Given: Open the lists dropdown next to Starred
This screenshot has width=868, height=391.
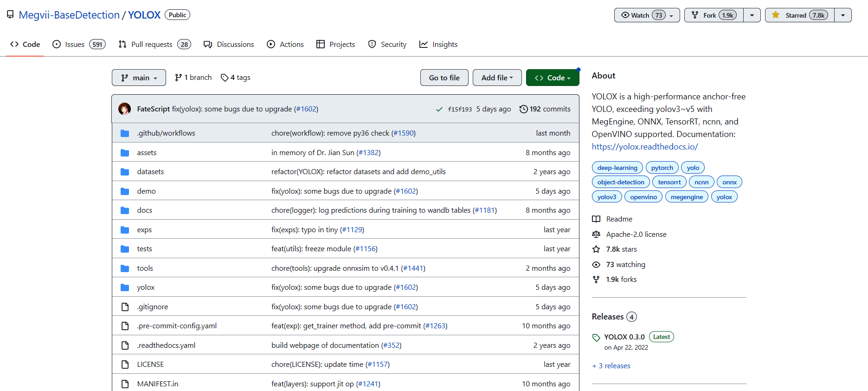Looking at the screenshot, I should [x=842, y=15].
